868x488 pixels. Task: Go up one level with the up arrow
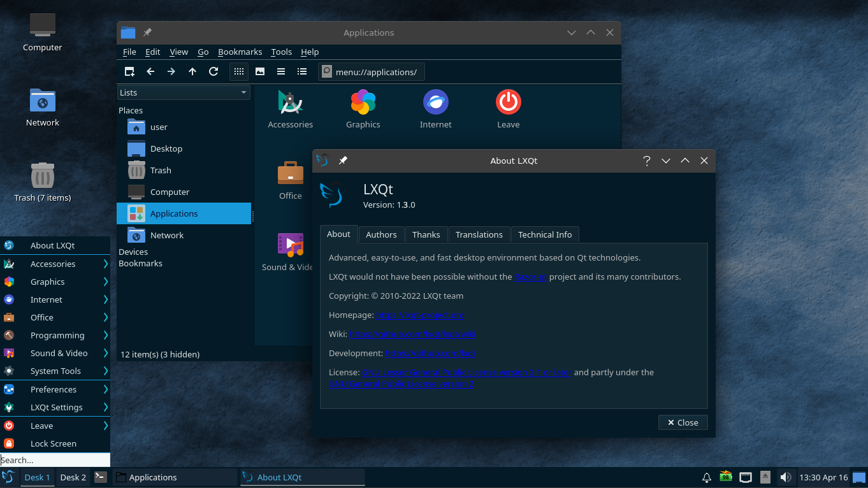pos(192,71)
